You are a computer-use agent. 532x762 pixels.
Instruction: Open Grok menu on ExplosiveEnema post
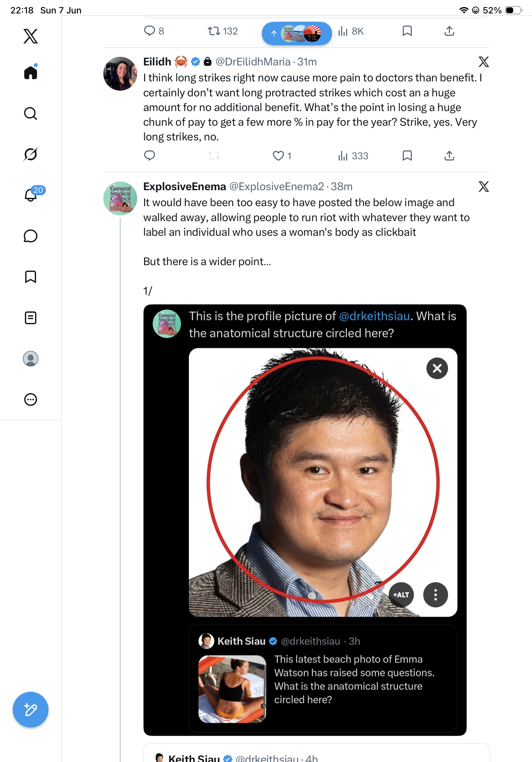pyautogui.click(x=484, y=187)
